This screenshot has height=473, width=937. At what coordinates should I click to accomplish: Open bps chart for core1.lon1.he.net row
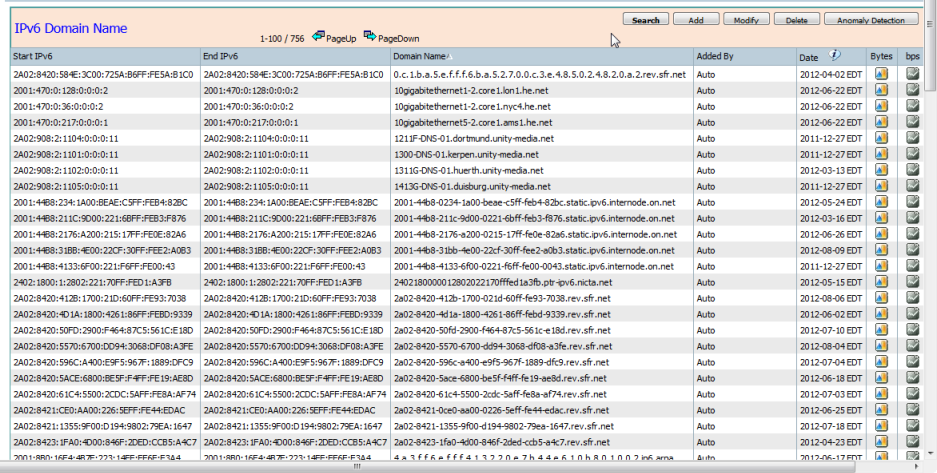click(x=912, y=90)
